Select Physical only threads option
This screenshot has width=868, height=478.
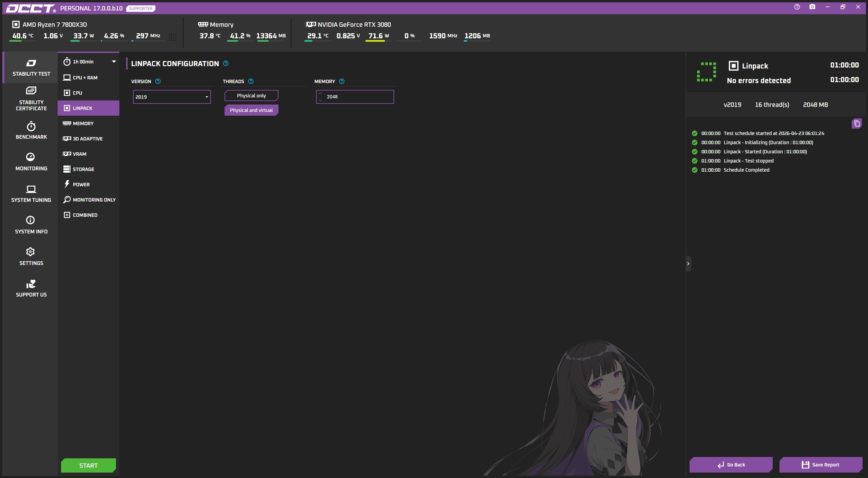point(251,96)
